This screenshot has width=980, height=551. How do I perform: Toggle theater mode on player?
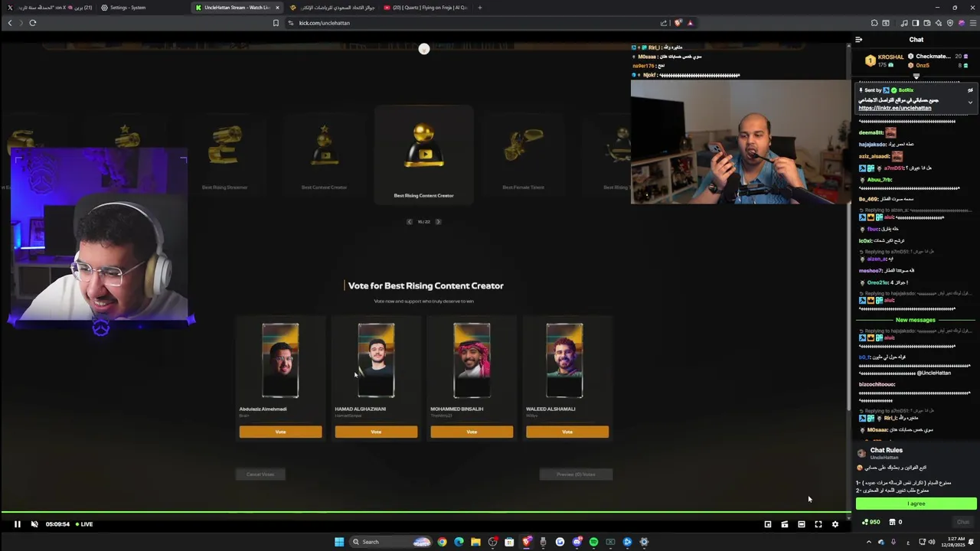pos(802,524)
